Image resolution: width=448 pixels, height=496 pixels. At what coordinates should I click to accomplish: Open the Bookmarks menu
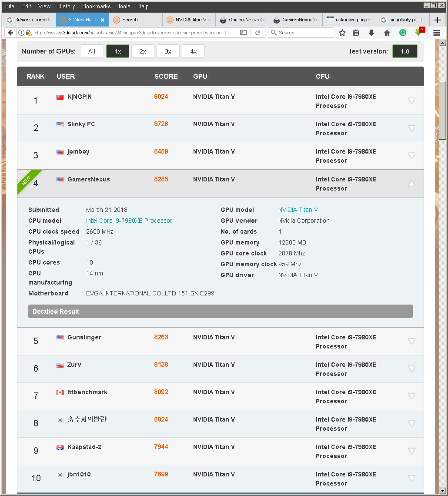(x=97, y=7)
